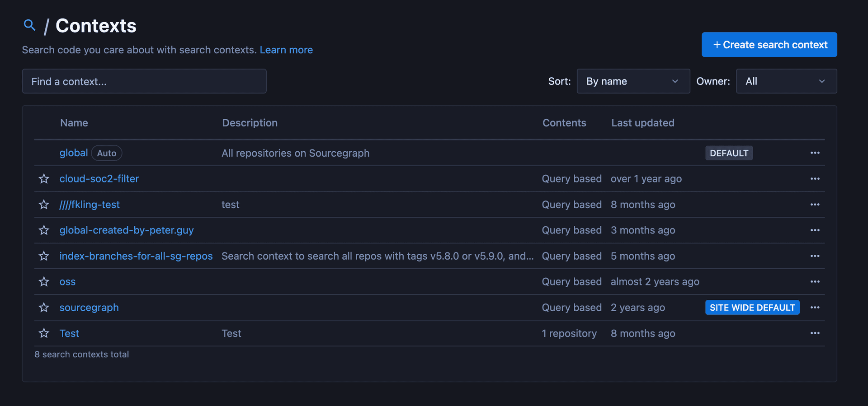Viewport: 868px width, 406px height.
Task: Open the oss context link
Action: [67, 282]
